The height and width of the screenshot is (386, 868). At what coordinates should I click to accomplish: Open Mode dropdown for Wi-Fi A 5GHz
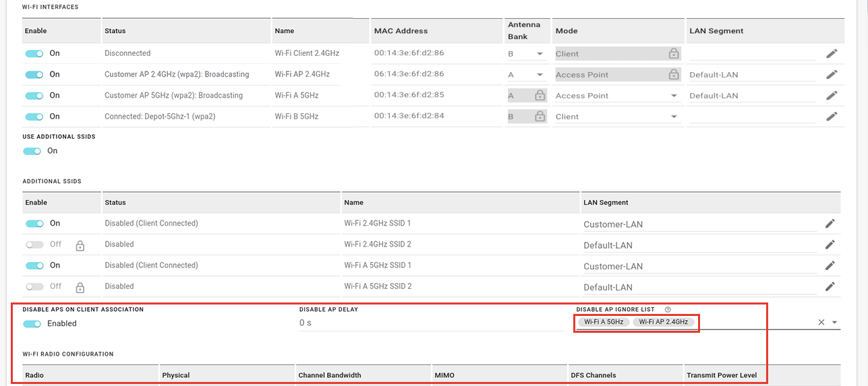(617, 96)
